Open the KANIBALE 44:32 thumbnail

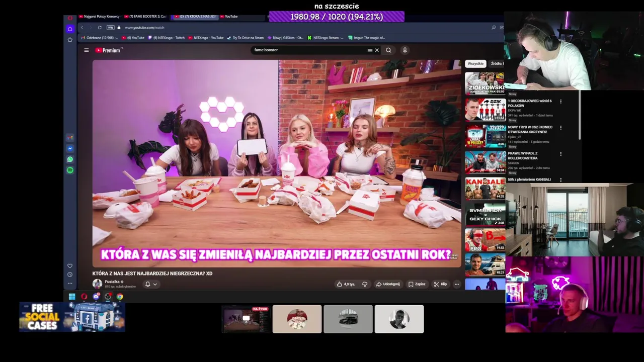485,189
